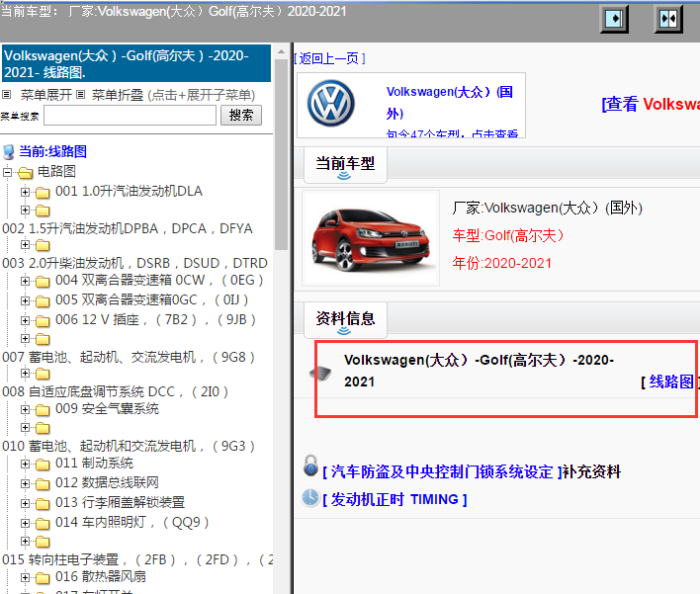Expand 006 12 V 插座 node
The image size is (700, 594).
click(25, 320)
